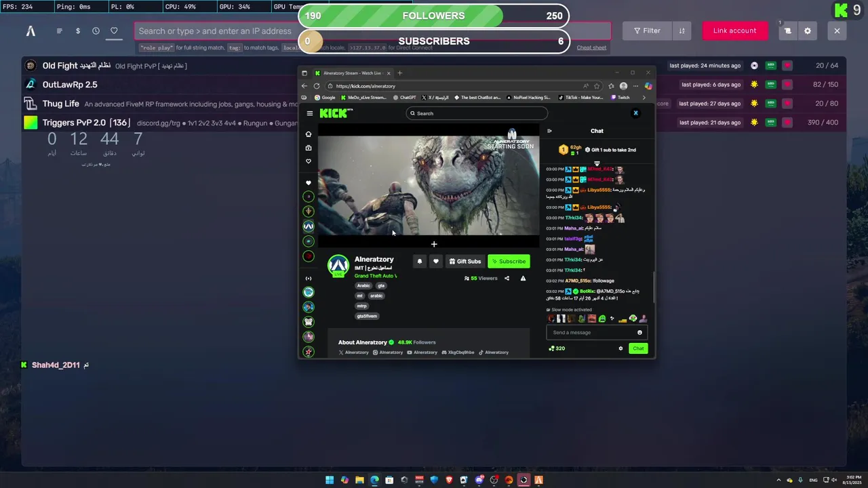Add page to favorites star icon

[597, 86]
